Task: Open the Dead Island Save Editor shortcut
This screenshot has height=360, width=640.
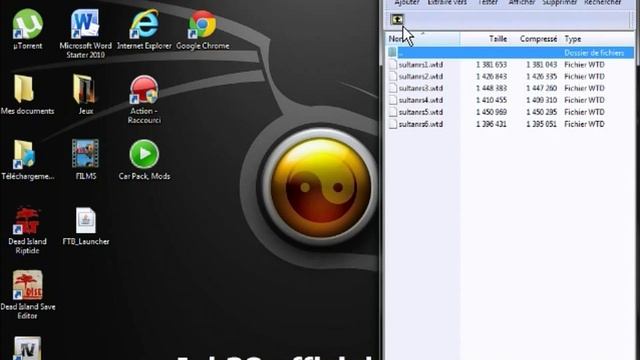Action: [x=27, y=295]
